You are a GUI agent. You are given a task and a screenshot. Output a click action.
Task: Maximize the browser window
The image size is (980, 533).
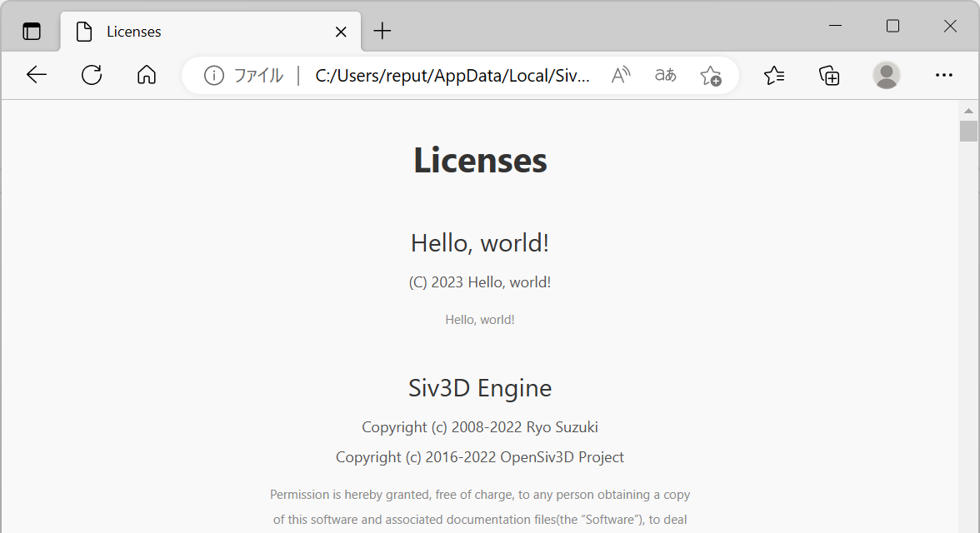click(892, 26)
